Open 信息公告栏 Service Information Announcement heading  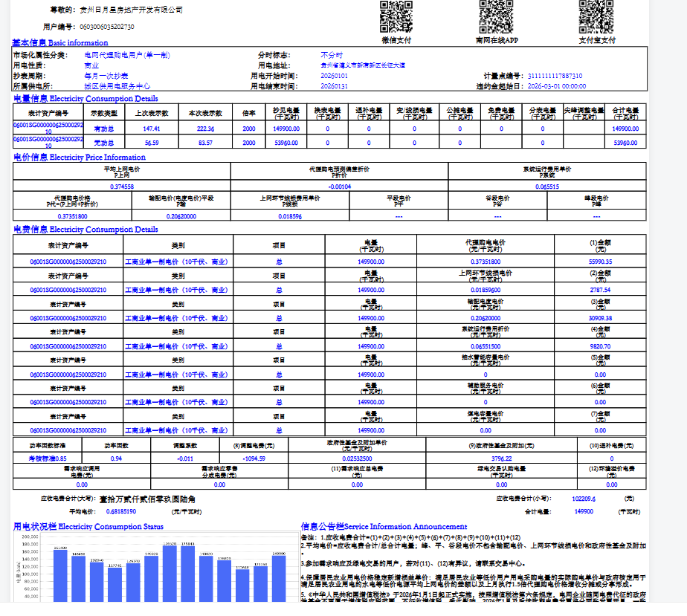[x=384, y=526]
